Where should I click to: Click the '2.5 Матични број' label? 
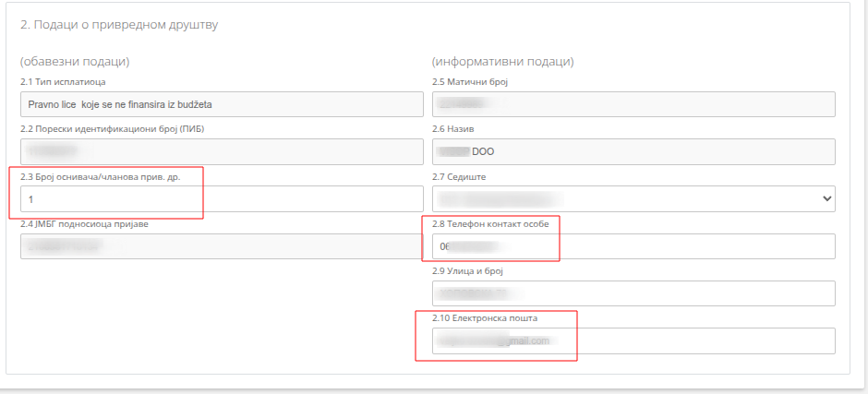click(x=470, y=82)
